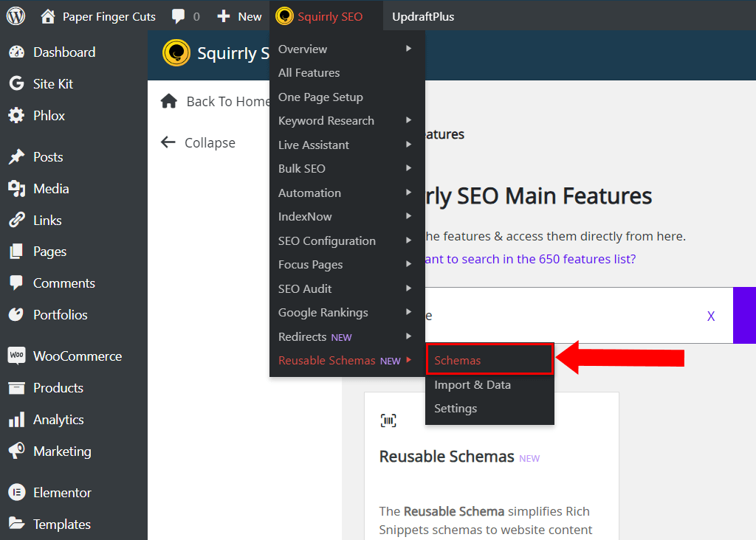Expand the SEO Audit submenu arrow
The image size is (756, 540).
coord(408,288)
